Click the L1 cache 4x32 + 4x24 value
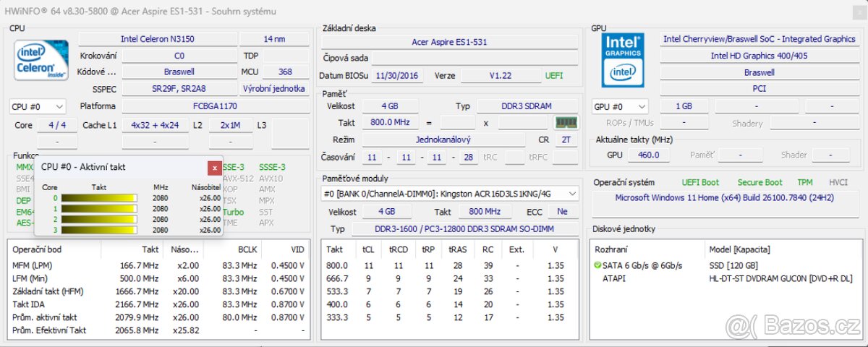Image resolution: width=868 pixels, height=347 pixels. point(155,125)
